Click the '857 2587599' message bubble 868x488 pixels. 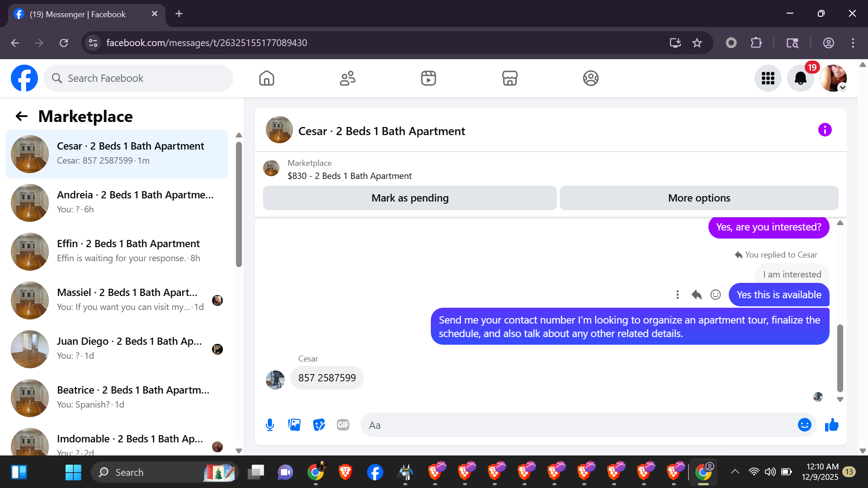(x=327, y=378)
